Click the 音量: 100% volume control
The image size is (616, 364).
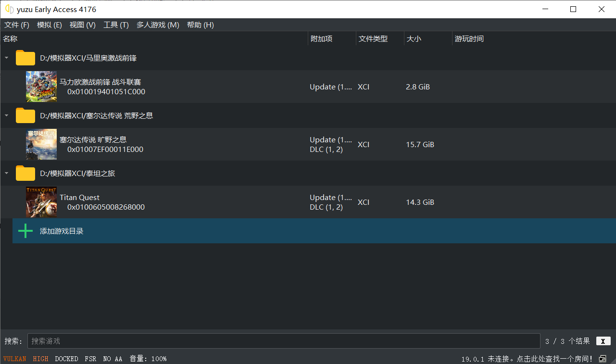(148, 359)
